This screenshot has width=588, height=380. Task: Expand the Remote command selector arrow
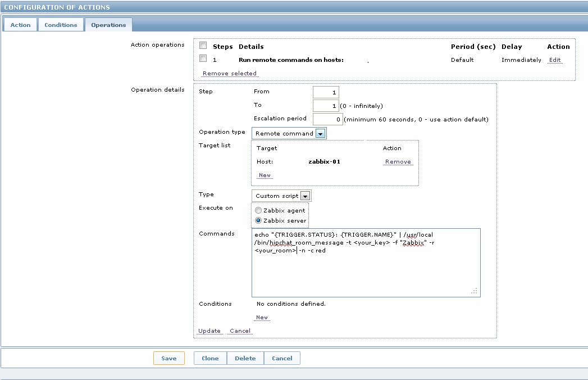coord(321,133)
